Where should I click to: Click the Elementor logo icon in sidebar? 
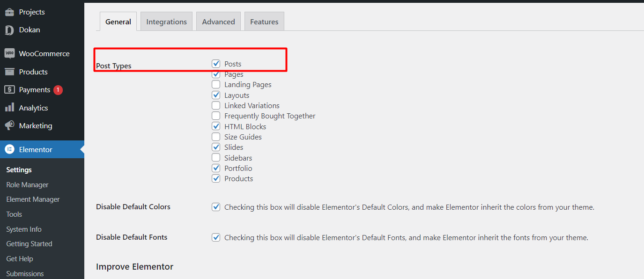9,149
